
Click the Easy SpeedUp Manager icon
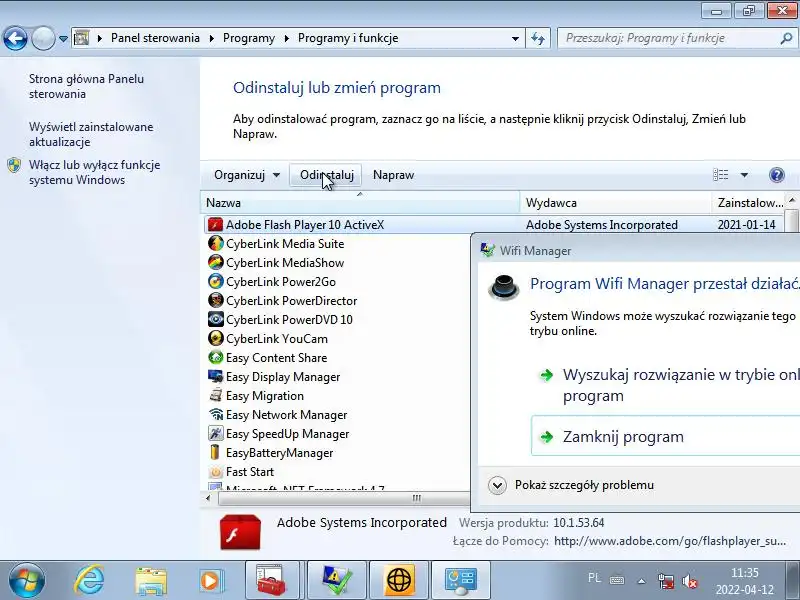tap(215, 434)
